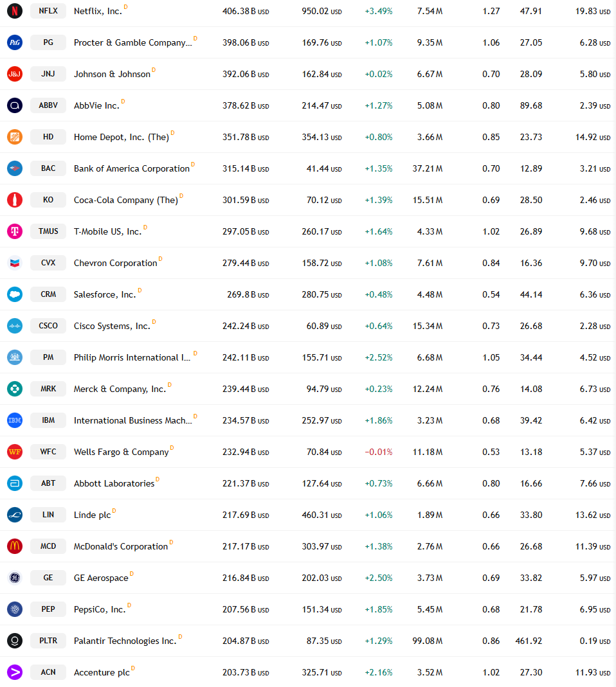Open the McDonald's Corporation link
Viewport: 616px width, 687px height.
click(x=121, y=546)
